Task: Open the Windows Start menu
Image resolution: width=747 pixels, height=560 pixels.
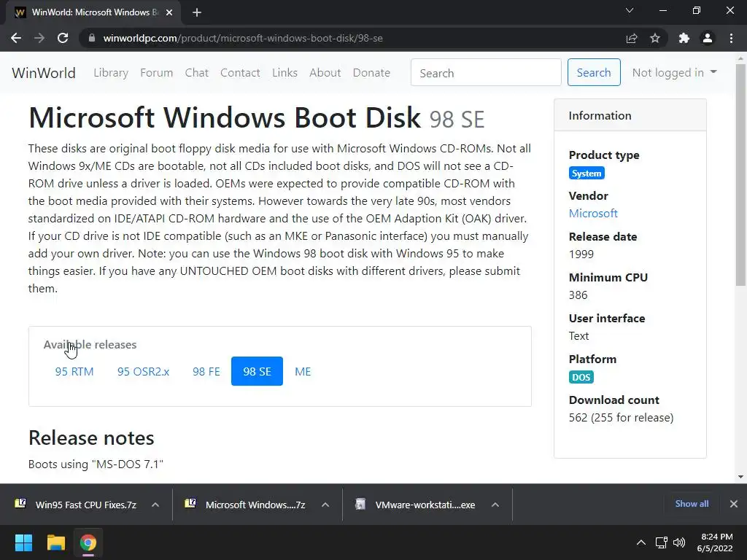Action: (x=23, y=542)
